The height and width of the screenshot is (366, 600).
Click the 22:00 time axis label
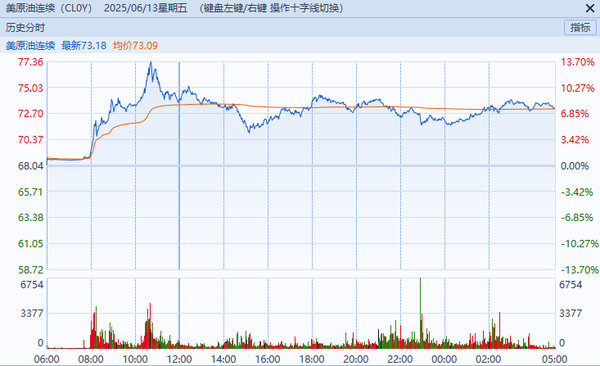400,359
